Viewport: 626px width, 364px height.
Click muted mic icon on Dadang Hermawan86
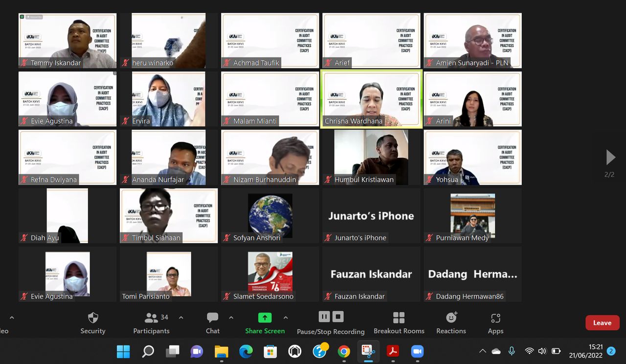429,296
